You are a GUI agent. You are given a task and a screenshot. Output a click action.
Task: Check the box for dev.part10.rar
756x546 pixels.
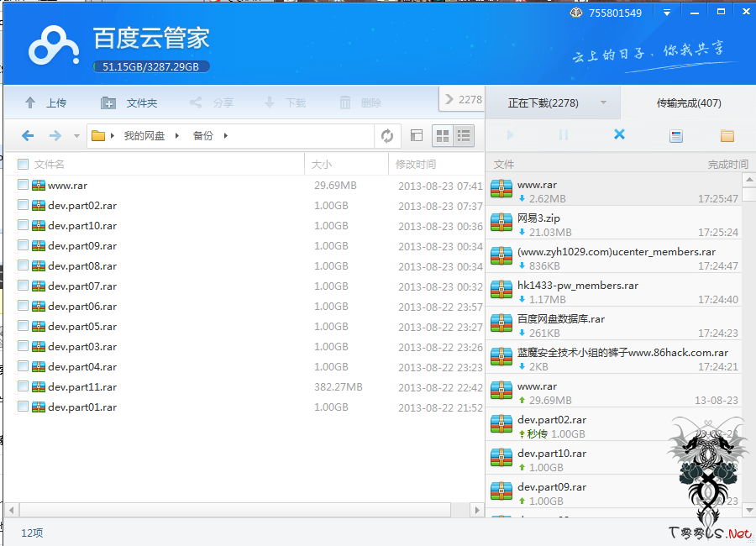pyautogui.click(x=23, y=225)
